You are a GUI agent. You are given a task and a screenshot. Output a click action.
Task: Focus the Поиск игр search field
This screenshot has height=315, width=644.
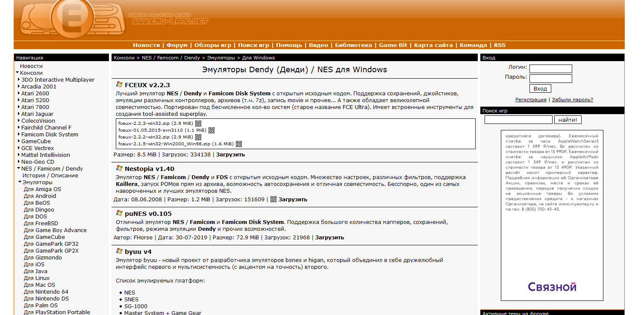point(518,120)
